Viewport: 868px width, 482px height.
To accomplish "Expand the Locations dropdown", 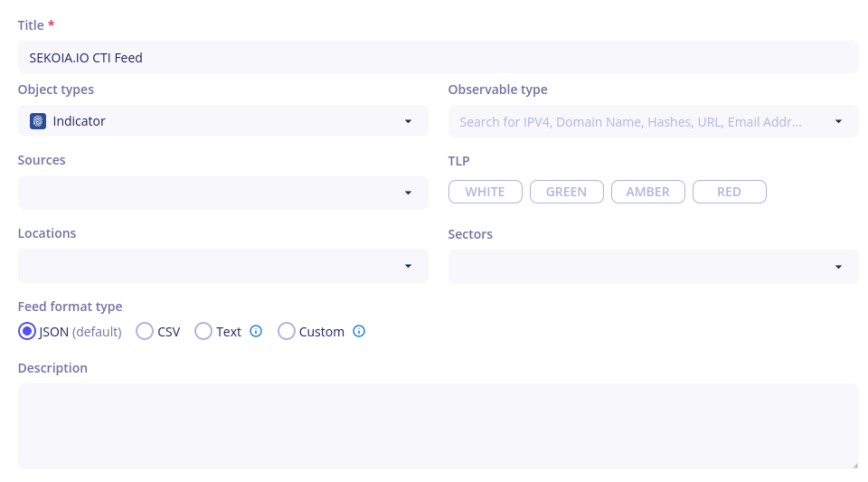I will 408,266.
